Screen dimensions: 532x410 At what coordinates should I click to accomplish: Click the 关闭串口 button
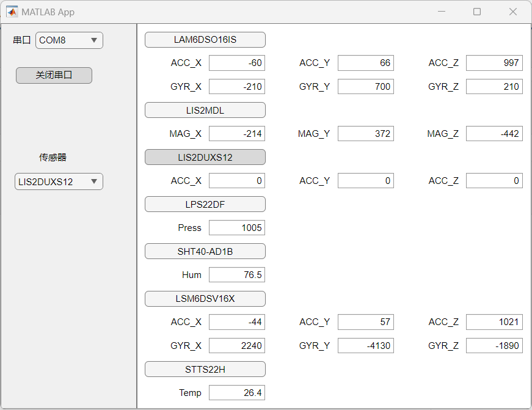pos(54,75)
